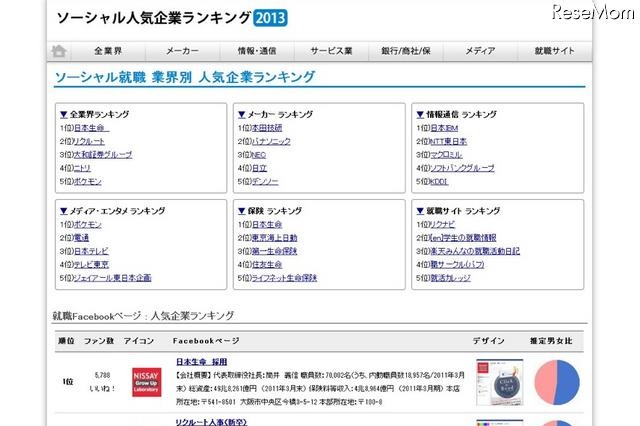Viewport: 640px width, 426px height.
Task: Go to the home icon in navigation bar
Action: 59,51
